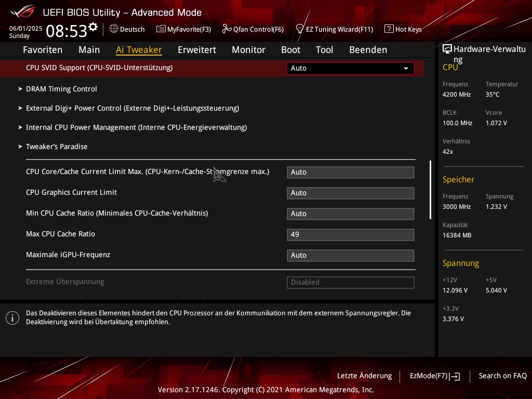Expand External Digi+ Power Control

132,108
